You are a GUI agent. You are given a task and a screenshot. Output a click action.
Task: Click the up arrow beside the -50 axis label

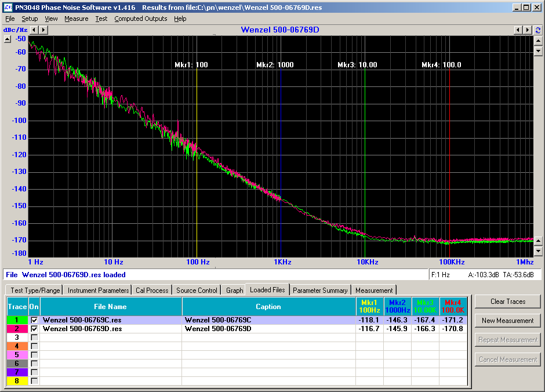click(x=8, y=39)
